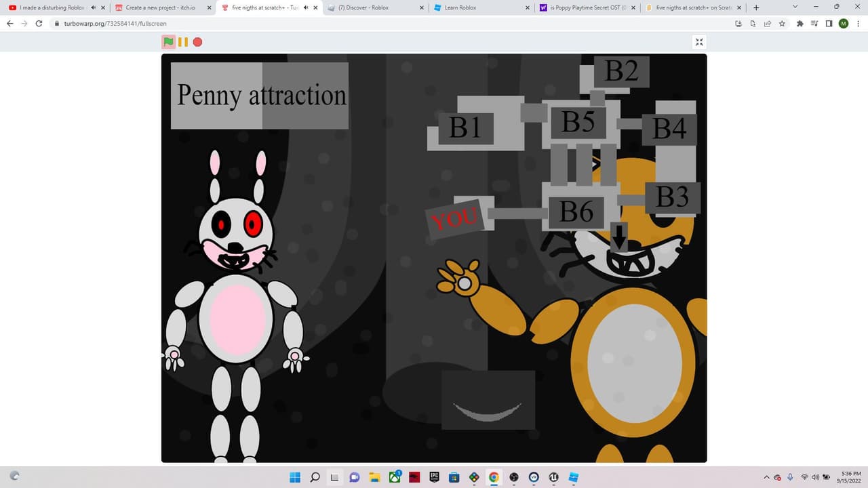Open the Chrome three-dot menu
Screen dimensions: 868x488
(x=858, y=23)
